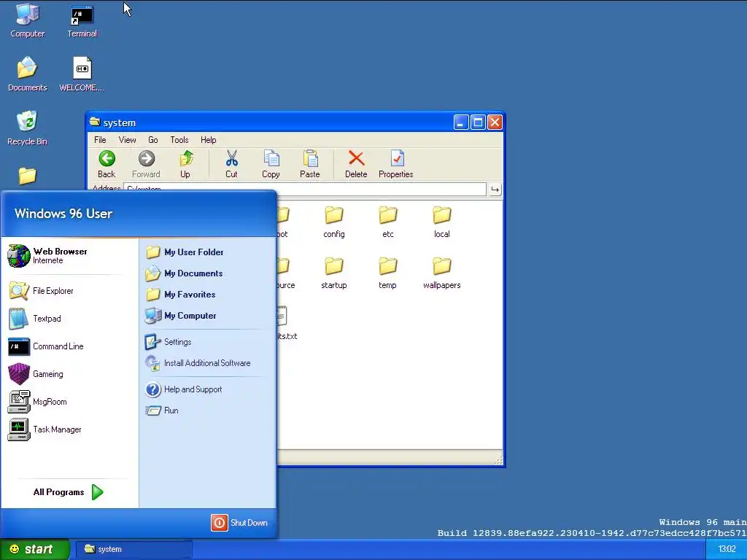
Task: Click the Forward toolbar button
Action: coord(146,164)
